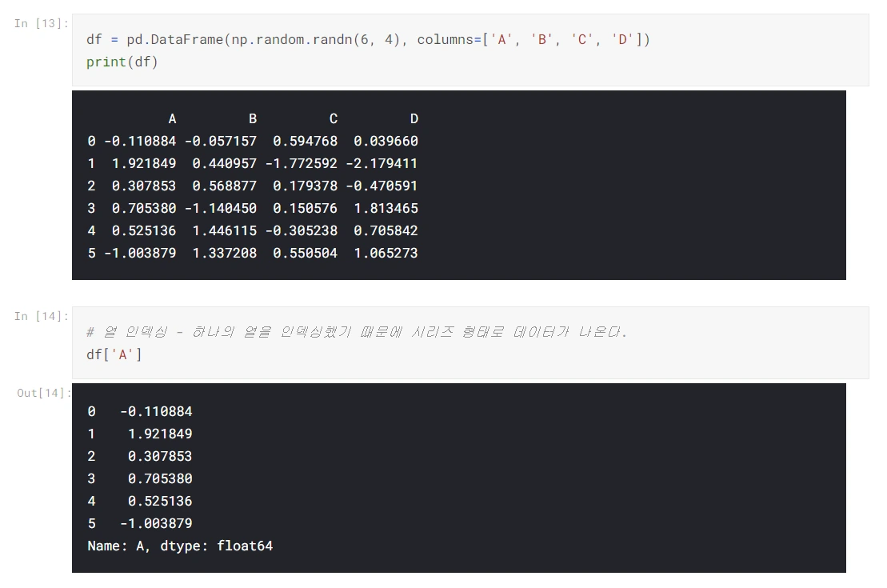887x588 pixels.
Task: Click column header C in printed output
Action: pyautogui.click(x=334, y=119)
